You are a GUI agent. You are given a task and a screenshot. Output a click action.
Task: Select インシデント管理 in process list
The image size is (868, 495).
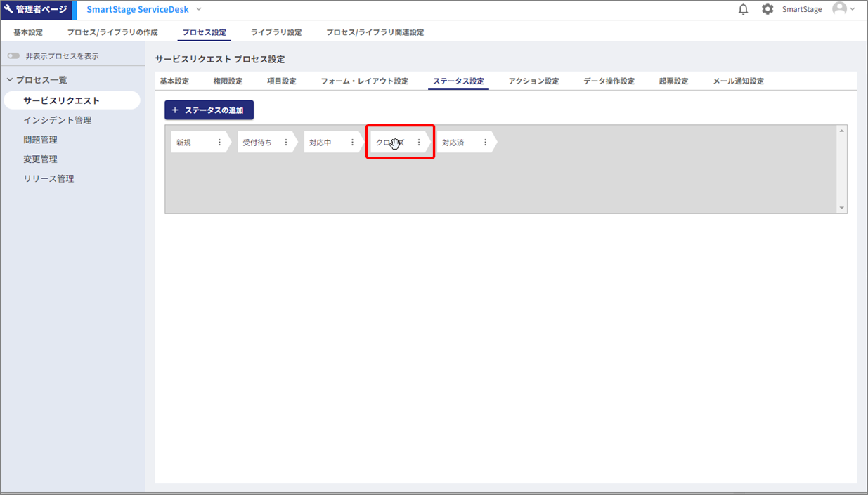click(57, 120)
